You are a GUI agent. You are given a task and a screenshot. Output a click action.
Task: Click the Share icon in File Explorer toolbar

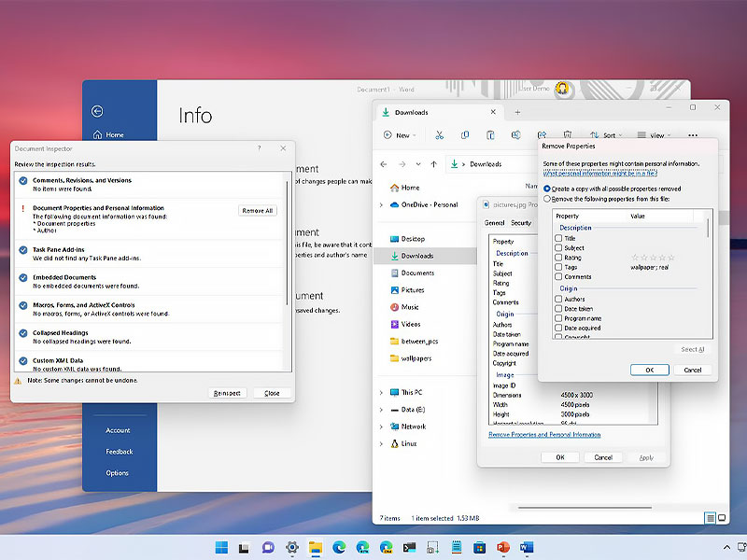point(542,135)
